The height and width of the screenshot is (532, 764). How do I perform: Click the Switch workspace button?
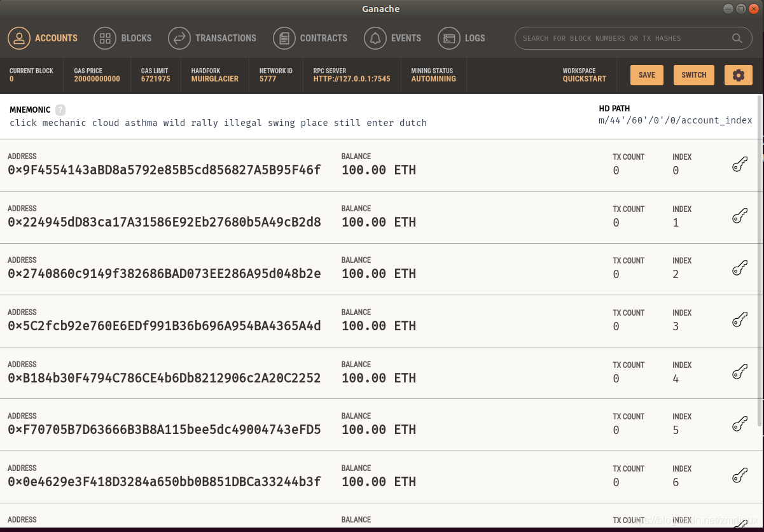[x=694, y=75]
